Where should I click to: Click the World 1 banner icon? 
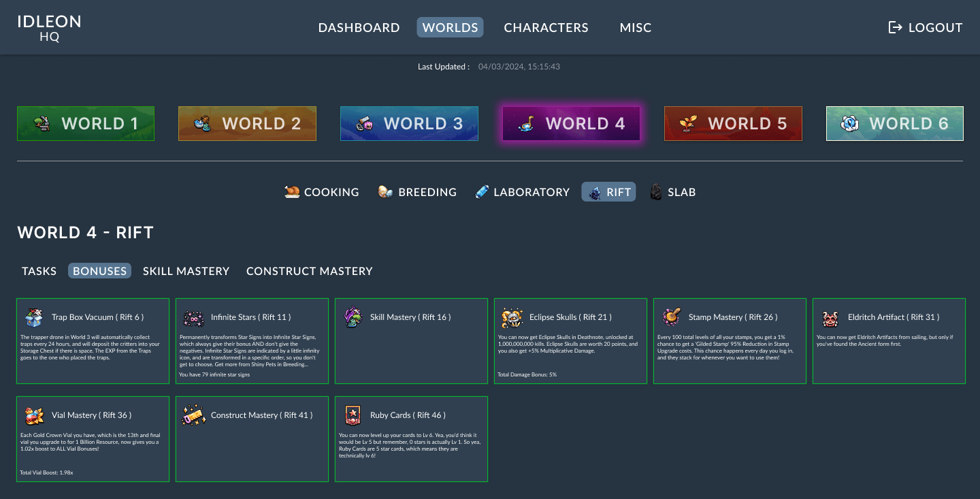pyautogui.click(x=44, y=123)
